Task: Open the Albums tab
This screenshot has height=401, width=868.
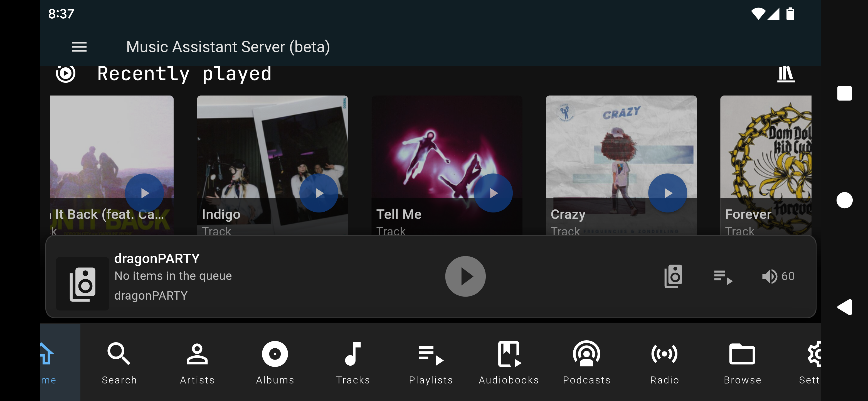Action: 275,363
